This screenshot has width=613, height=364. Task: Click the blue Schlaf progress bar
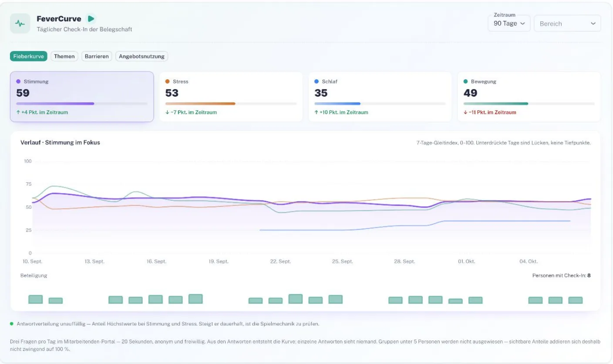pos(380,104)
